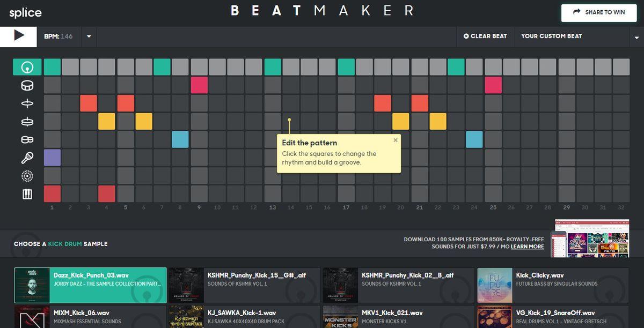
Task: Disable the purple vocal step 1
Action: coord(52,158)
